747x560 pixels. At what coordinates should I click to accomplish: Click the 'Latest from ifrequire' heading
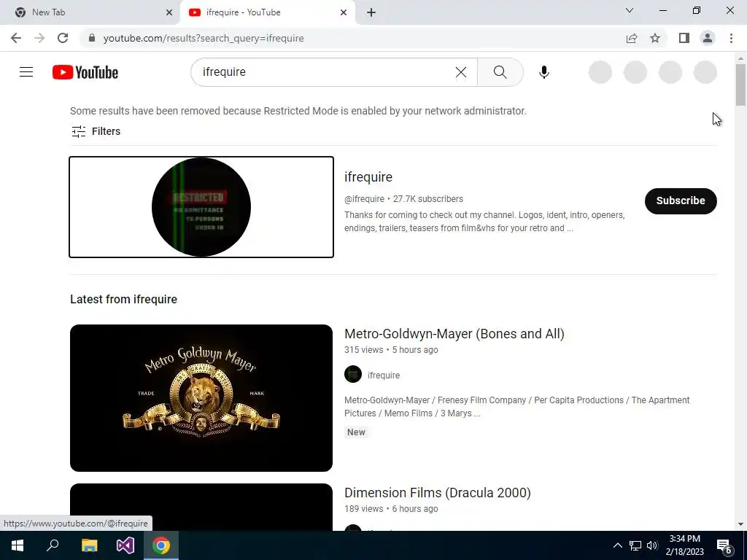(123, 300)
